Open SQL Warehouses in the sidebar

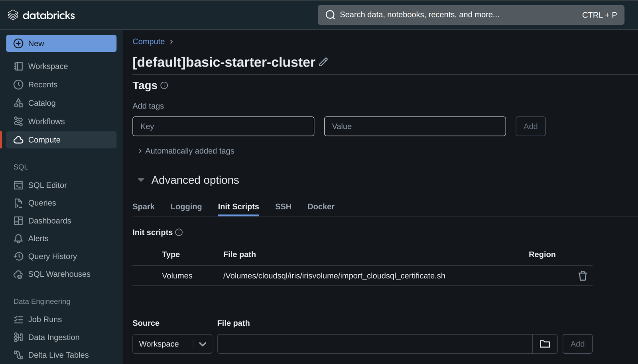(x=59, y=274)
